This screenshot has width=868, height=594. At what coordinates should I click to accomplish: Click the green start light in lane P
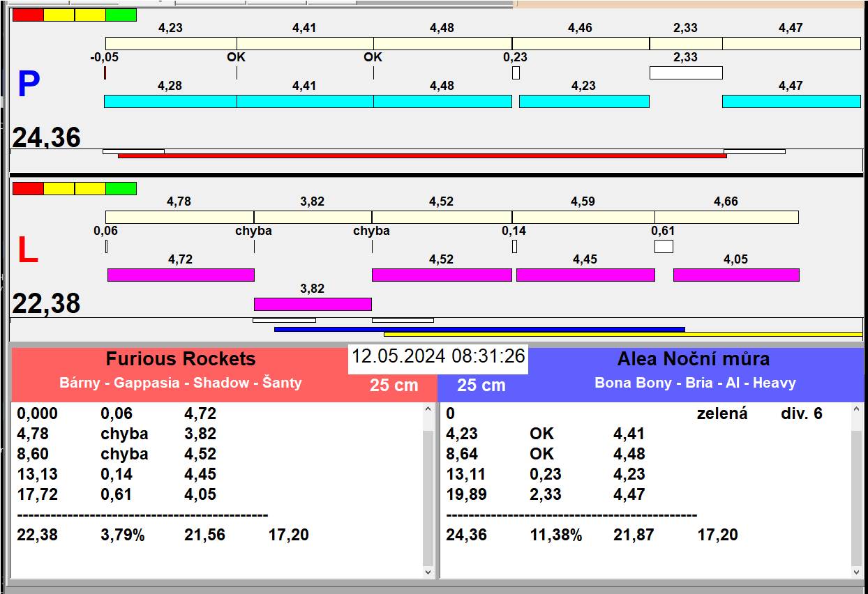[x=121, y=15]
